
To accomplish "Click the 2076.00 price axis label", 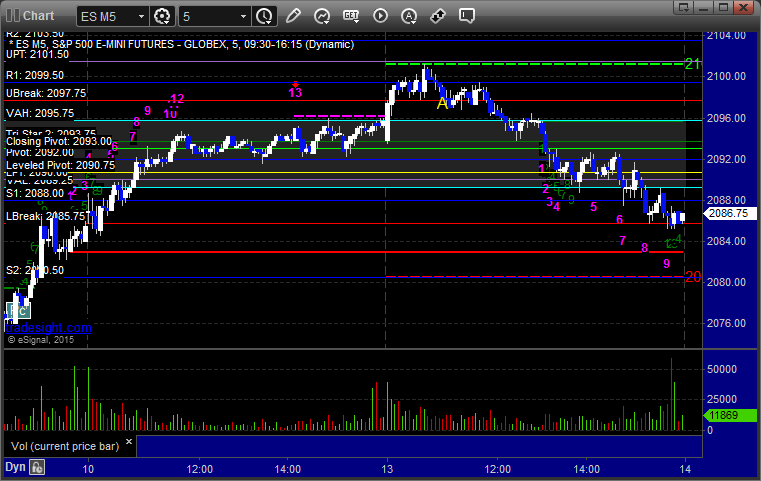I will [x=727, y=323].
